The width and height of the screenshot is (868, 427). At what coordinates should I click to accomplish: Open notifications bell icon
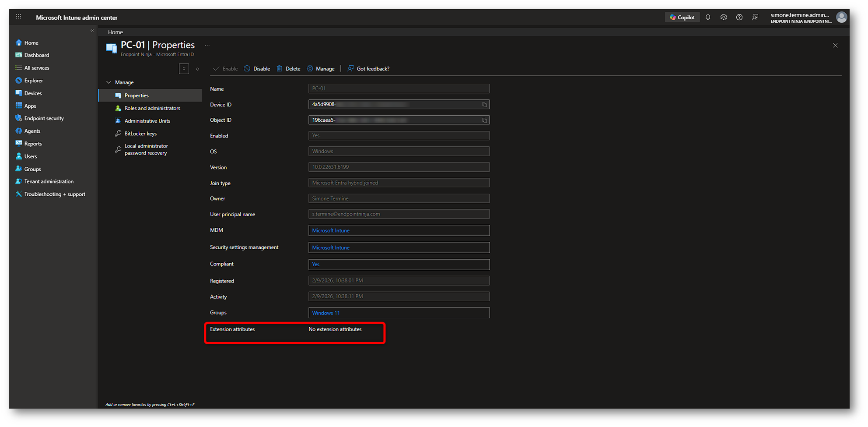[x=708, y=18]
